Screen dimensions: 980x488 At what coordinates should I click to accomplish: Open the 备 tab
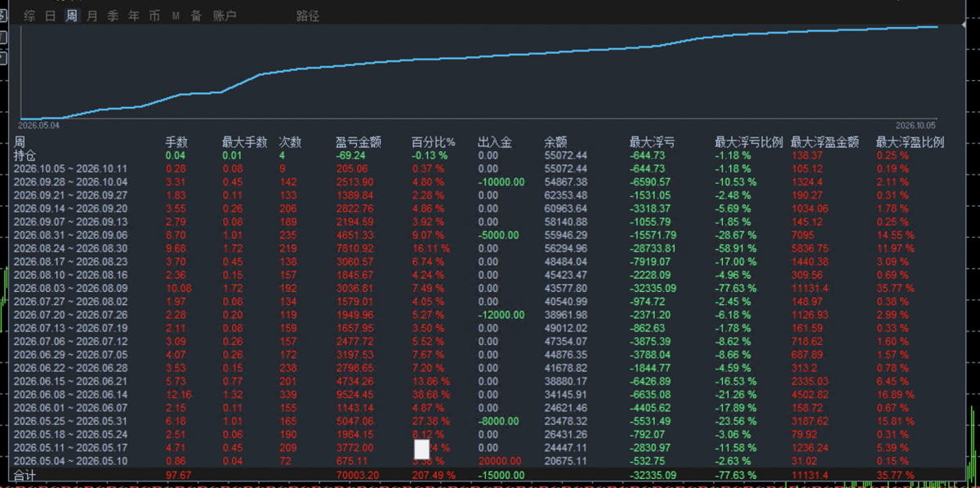click(x=196, y=16)
